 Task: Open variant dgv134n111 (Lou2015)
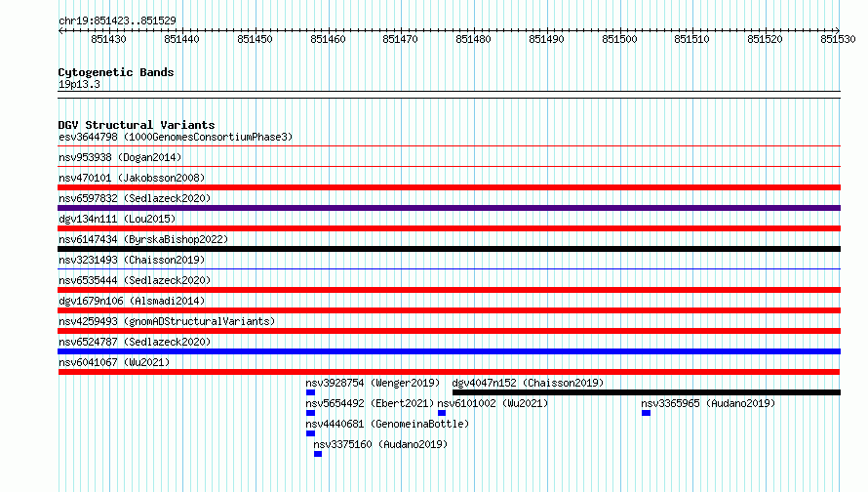click(117, 219)
